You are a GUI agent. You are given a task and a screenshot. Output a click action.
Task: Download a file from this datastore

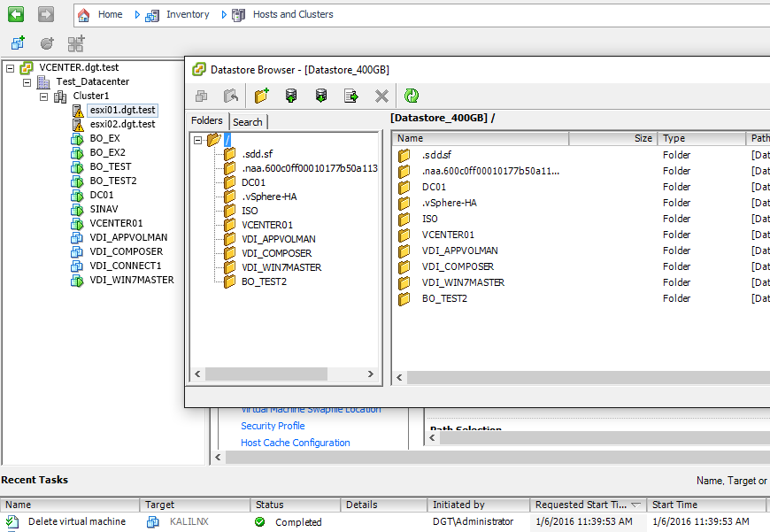321,96
